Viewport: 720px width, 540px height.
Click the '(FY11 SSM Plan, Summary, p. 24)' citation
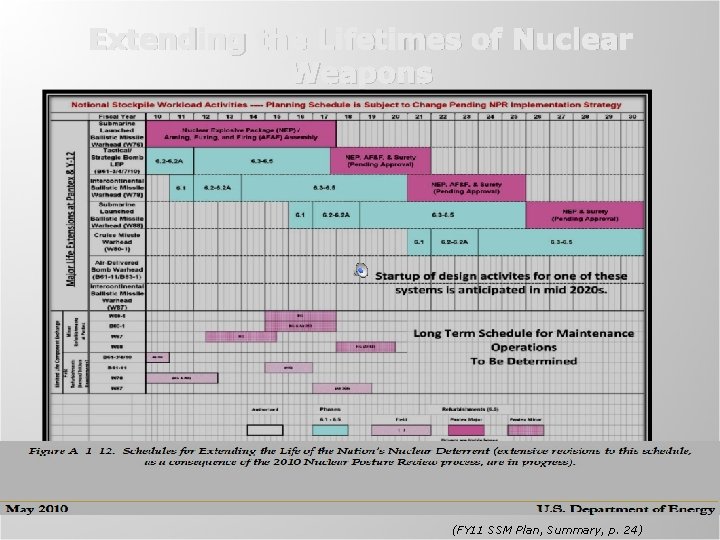coord(547,530)
